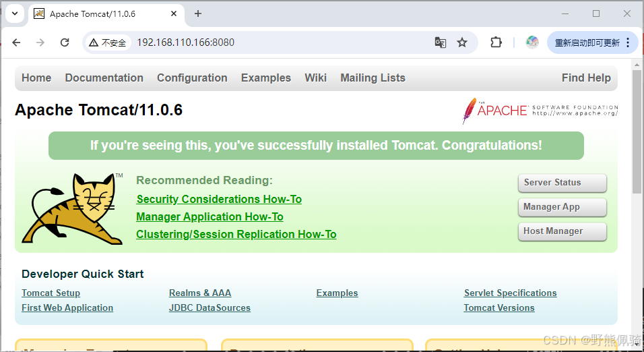This screenshot has height=352, width=644.
Task: Open the Google Translate page icon
Action: pyautogui.click(x=441, y=42)
